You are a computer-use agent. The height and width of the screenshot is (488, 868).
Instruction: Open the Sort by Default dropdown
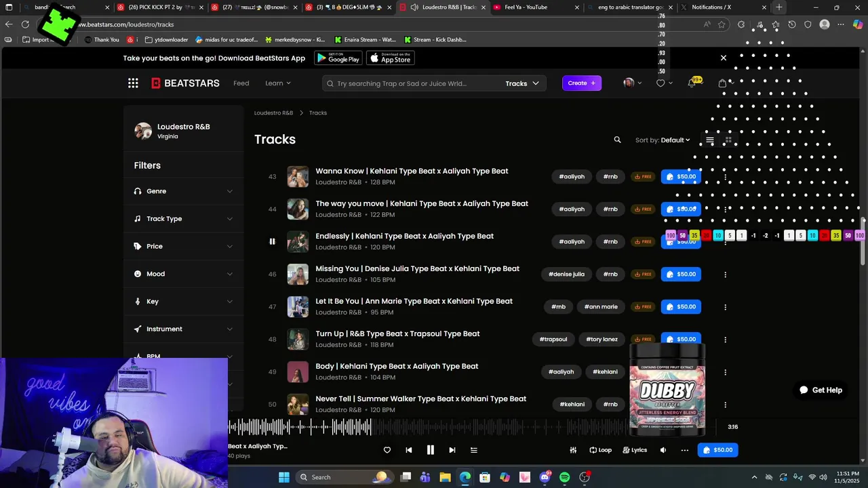coord(663,140)
